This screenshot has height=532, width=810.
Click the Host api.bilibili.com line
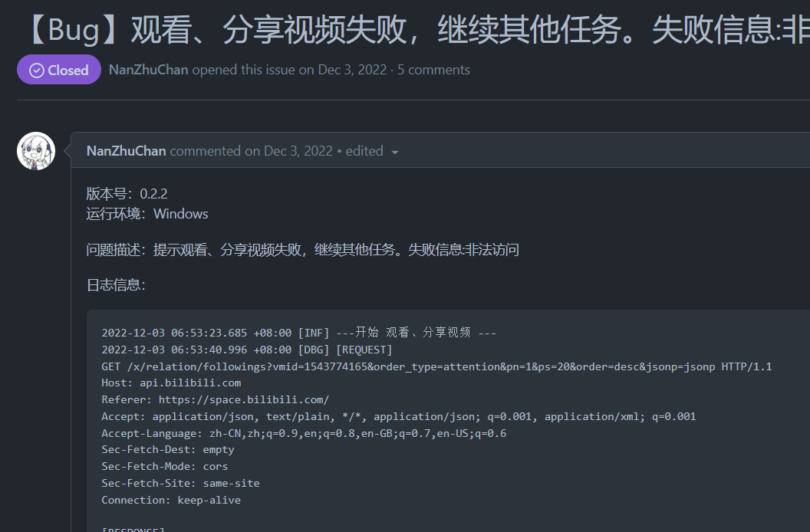172,383
